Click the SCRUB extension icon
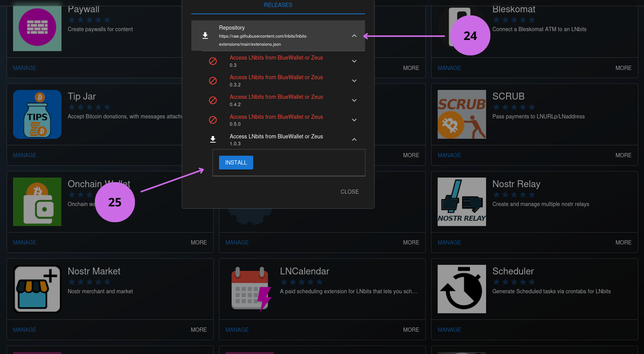 (x=462, y=114)
